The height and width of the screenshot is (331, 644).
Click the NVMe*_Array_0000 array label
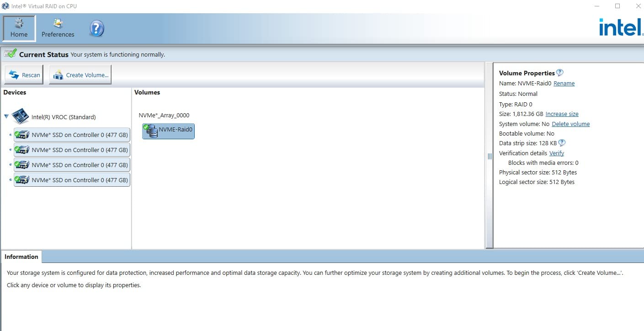(x=164, y=116)
